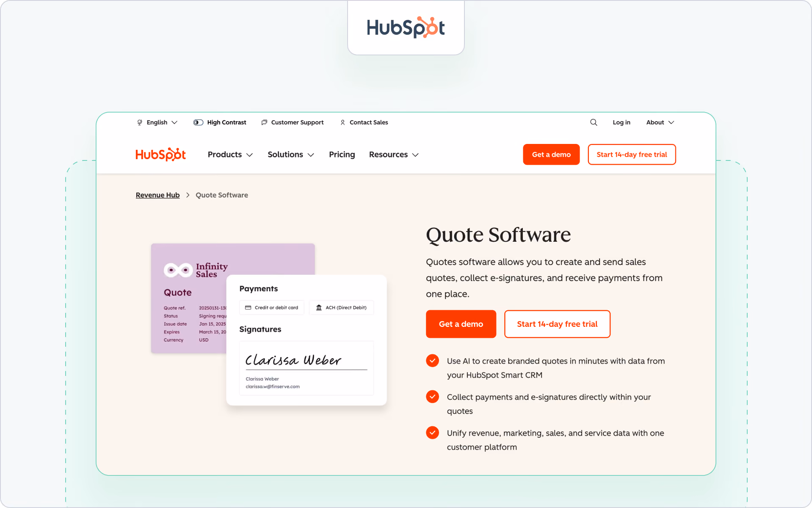Expand the Resources menu

pos(394,155)
